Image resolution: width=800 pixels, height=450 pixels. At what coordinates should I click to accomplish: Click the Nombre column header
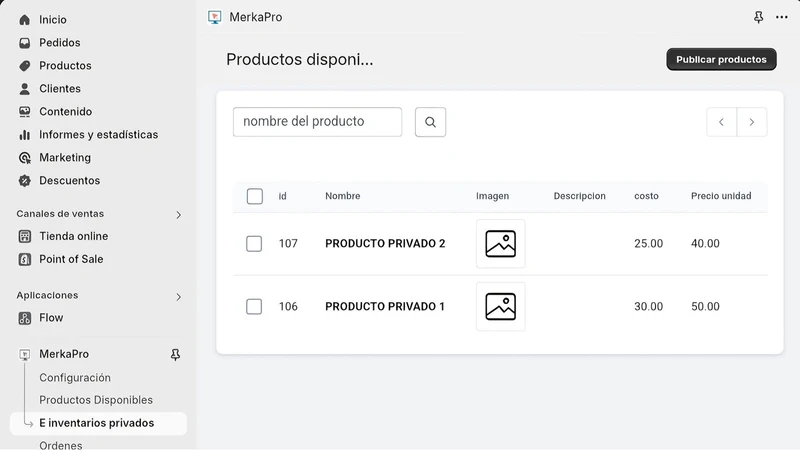[x=343, y=196]
